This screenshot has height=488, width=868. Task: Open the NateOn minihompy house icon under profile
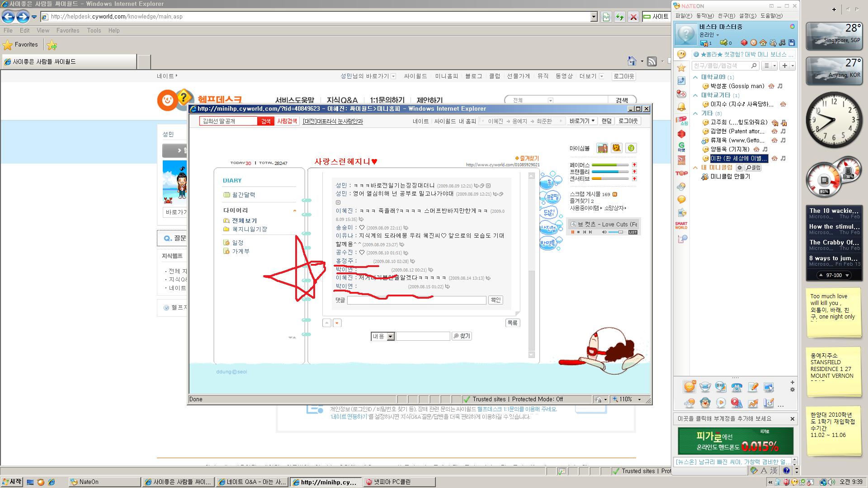[763, 43]
